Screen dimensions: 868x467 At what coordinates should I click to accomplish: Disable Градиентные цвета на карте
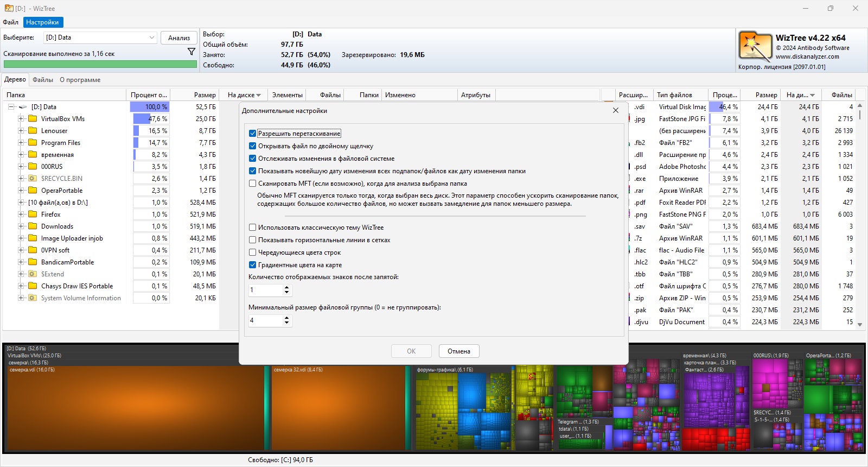252,264
